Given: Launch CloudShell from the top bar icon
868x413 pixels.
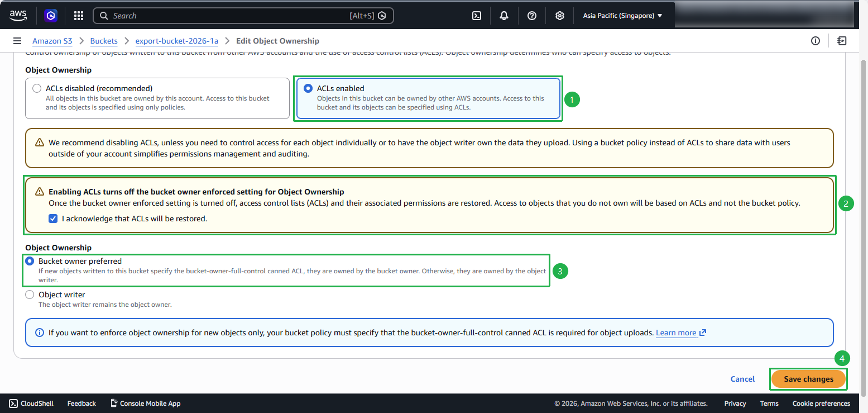Looking at the screenshot, I should click(x=477, y=16).
